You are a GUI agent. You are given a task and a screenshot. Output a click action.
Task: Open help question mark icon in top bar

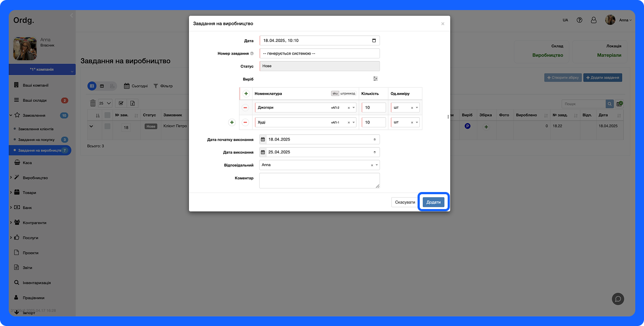pyautogui.click(x=579, y=20)
